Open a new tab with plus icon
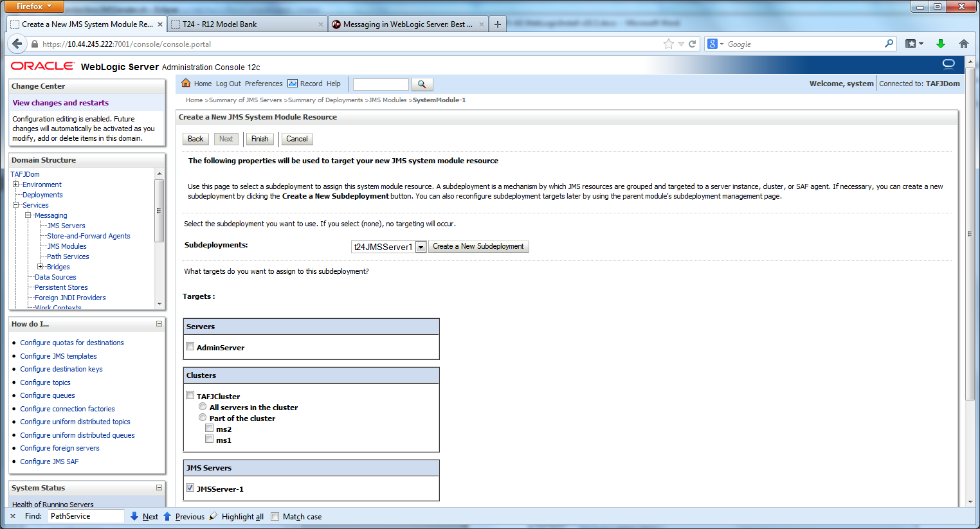 click(497, 24)
